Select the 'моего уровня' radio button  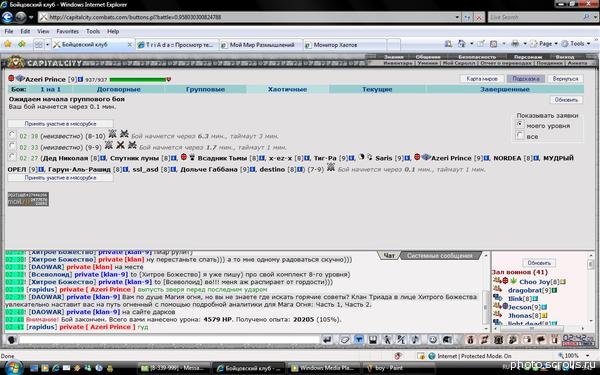pos(519,125)
